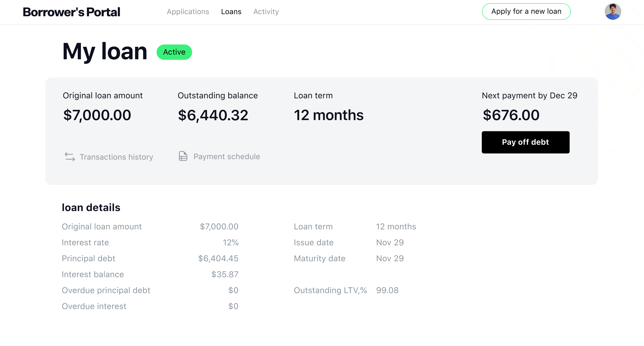Click Apply for a new loan
Screen dimensions: 644x346
(526, 11)
